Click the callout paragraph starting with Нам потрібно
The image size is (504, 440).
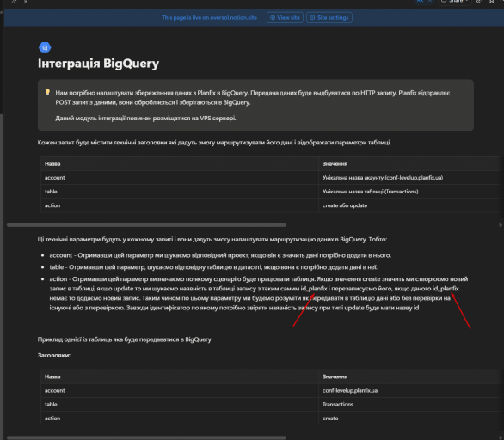click(x=252, y=98)
